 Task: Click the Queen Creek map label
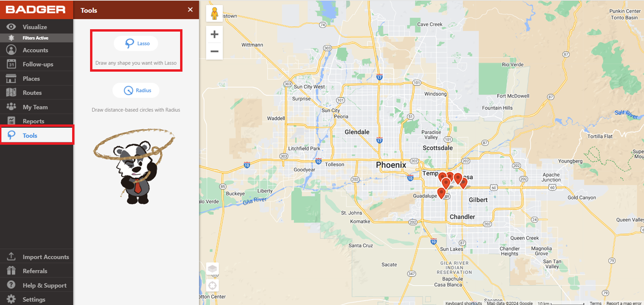point(524,238)
